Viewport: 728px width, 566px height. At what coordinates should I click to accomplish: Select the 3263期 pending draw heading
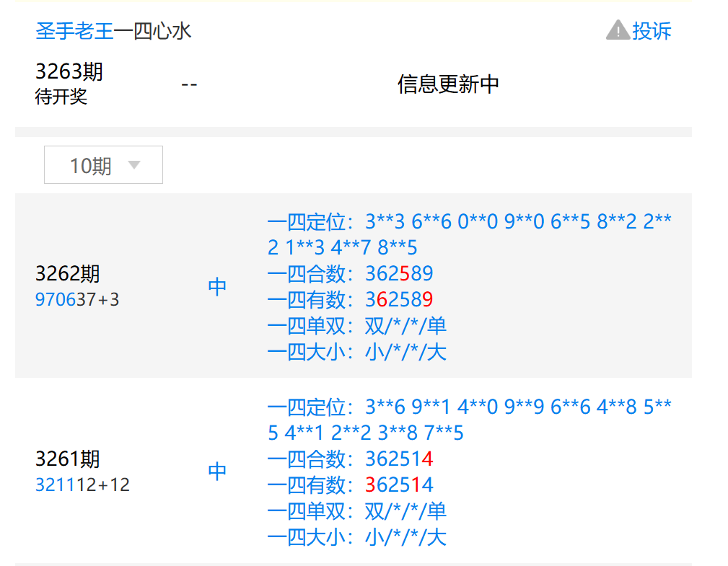pos(69,71)
